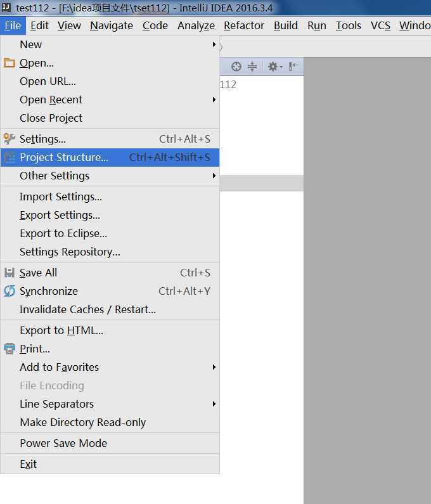Choose Line Separators entry
This screenshot has width=431, height=504.
(x=110, y=404)
